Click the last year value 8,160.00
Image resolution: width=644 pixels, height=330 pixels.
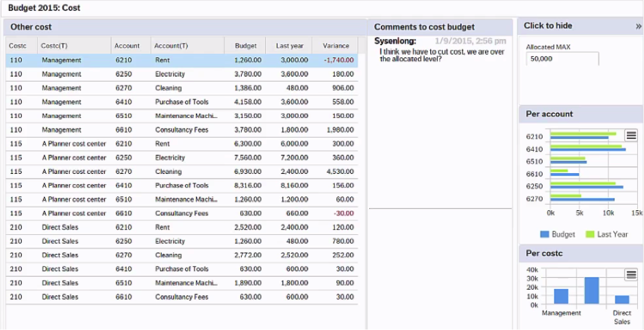pos(294,186)
